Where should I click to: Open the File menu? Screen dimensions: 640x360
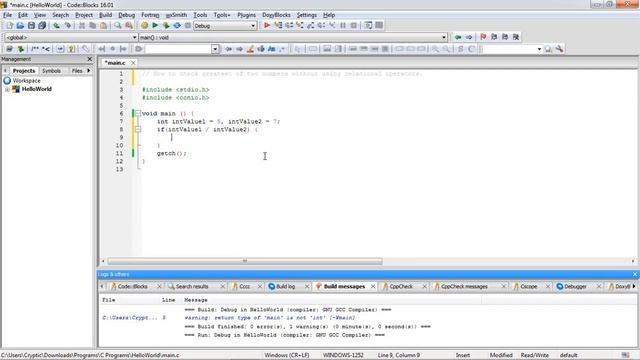[7, 15]
